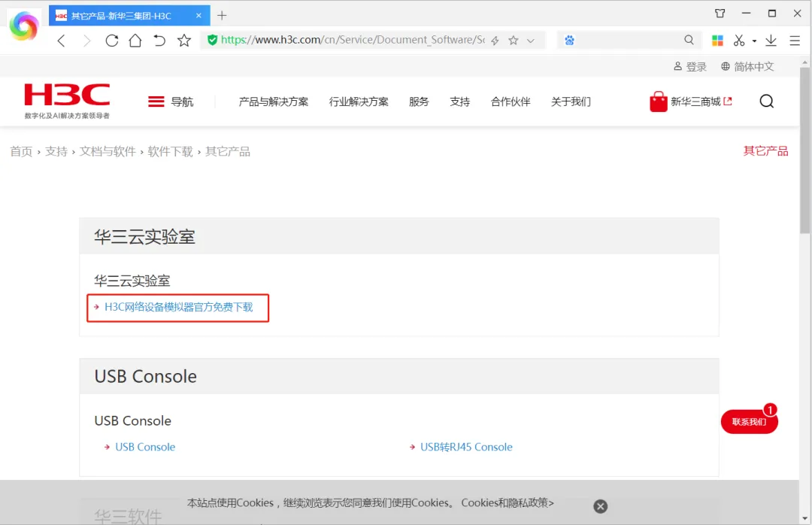Click the 登录 login link
The image size is (812, 525).
pyautogui.click(x=690, y=66)
